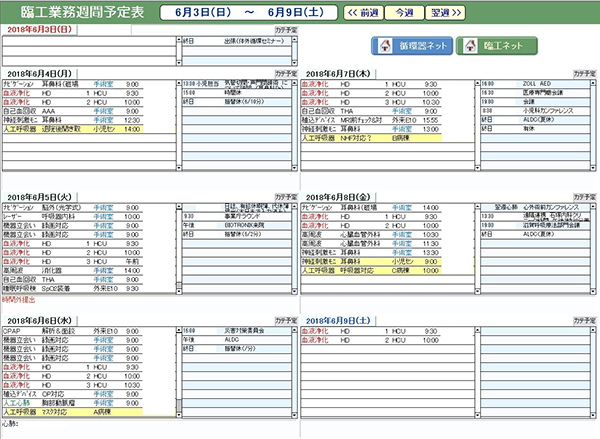Open カテ予定 for June 8 (Friday)
Image resolution: width=600 pixels, height=439 pixels.
point(586,197)
